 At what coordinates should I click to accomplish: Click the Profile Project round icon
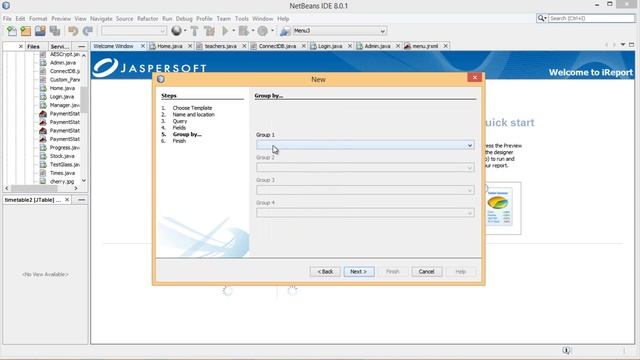click(x=262, y=31)
